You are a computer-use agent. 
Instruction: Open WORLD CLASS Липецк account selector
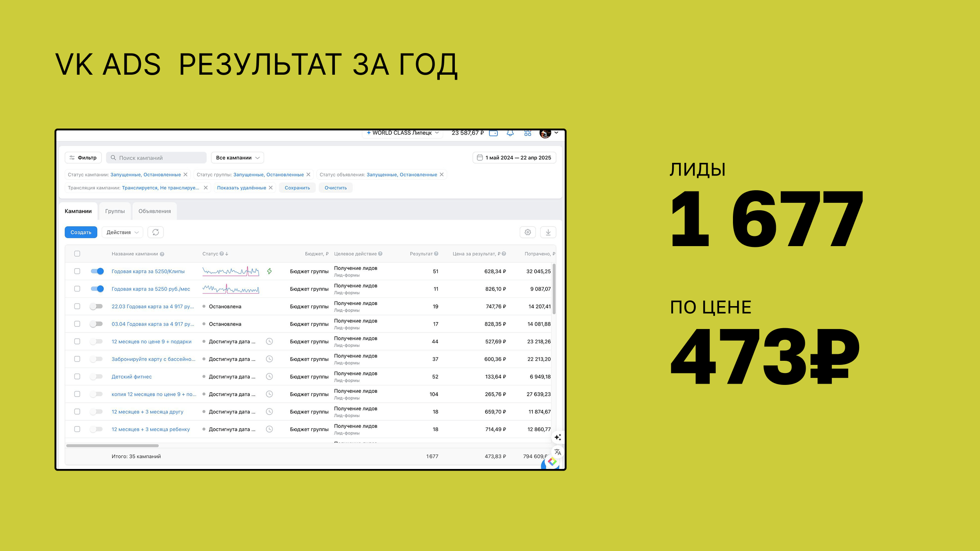[x=402, y=133]
